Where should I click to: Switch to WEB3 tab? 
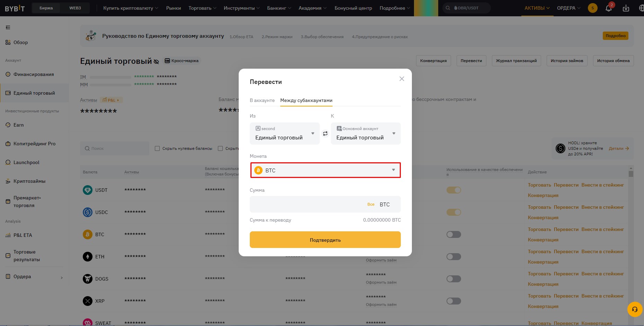click(75, 8)
